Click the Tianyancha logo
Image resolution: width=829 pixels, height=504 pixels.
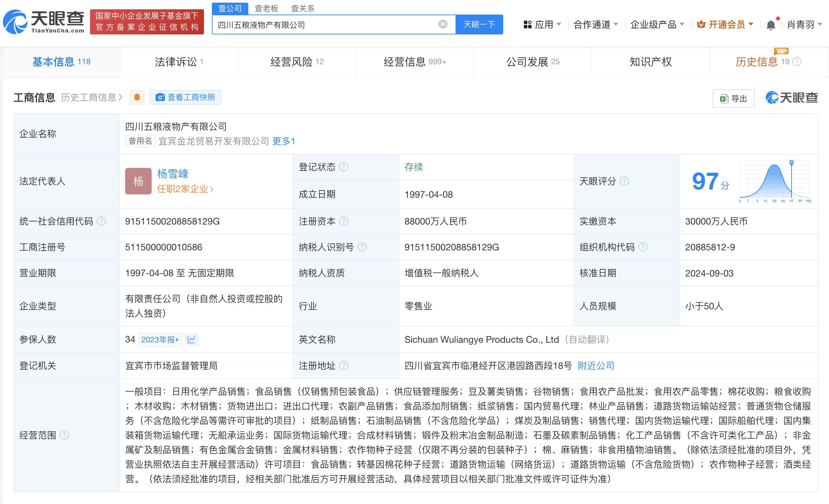click(x=43, y=22)
